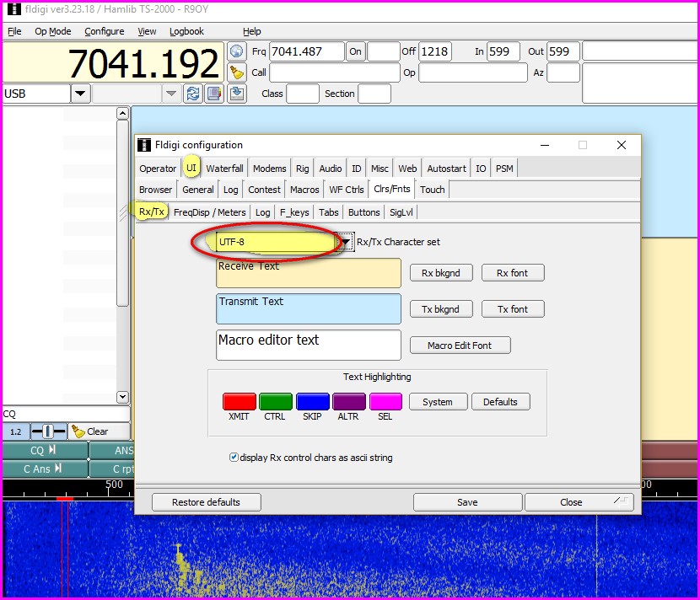Open the disabled bandwidth dropdown arrow

point(170,94)
